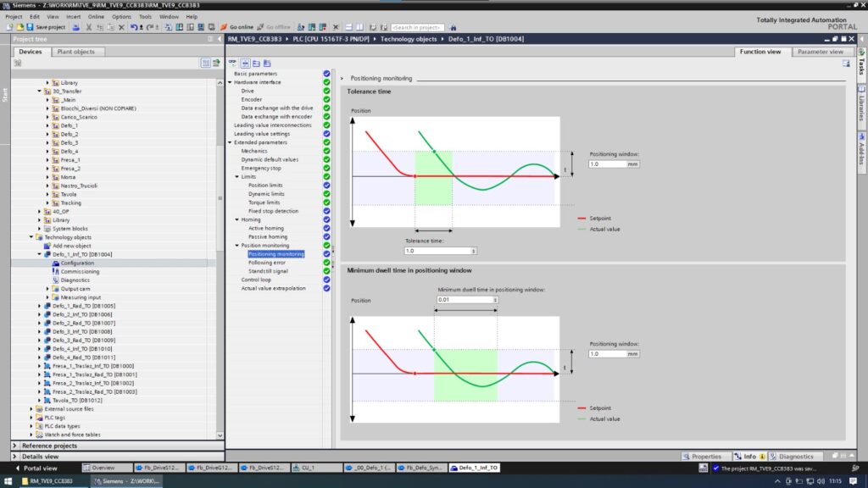Click the Windows Start button
This screenshot has height=488, width=868.
click(8, 481)
